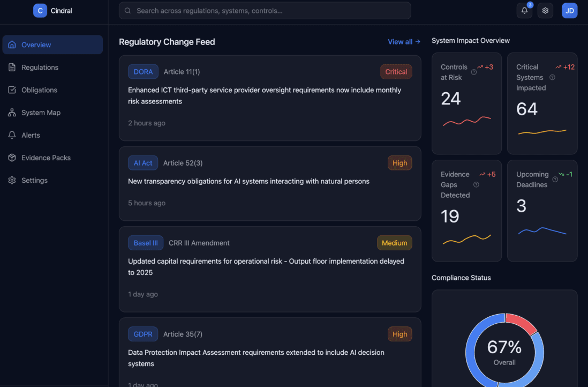Check notifications via top-right bell icon
Screen dimensions: 588x387
[x=524, y=10]
